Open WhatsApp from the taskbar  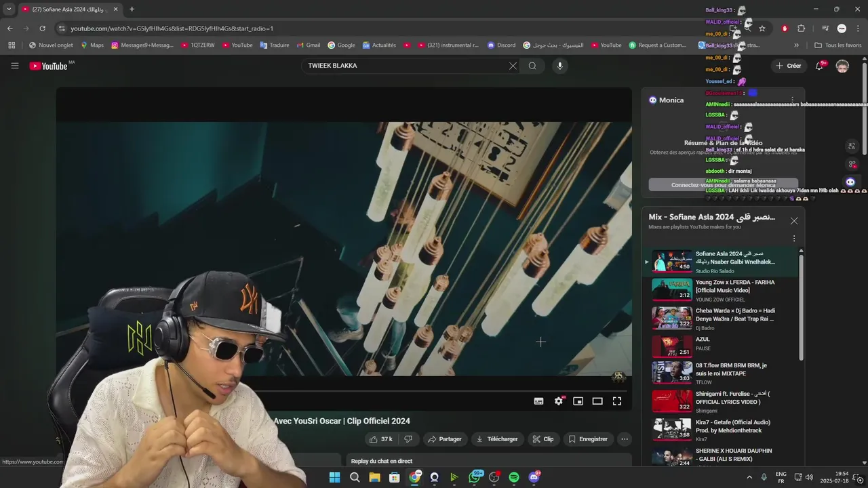(475, 477)
